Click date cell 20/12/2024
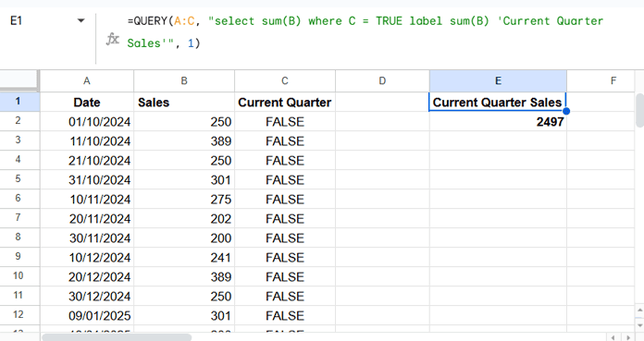 tap(87, 276)
